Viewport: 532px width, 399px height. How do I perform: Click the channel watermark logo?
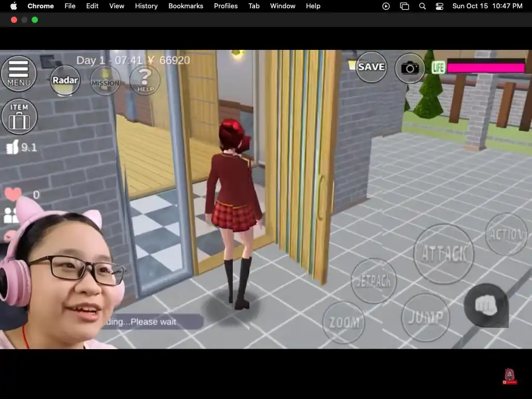click(510, 377)
